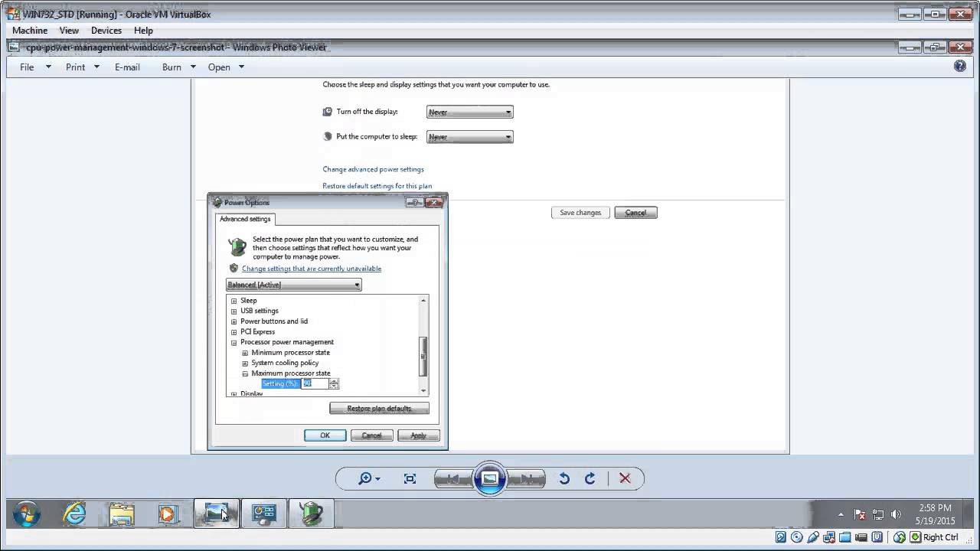Click VirtualBox shared folders indicator
This screenshot has height=551, width=980.
845,537
